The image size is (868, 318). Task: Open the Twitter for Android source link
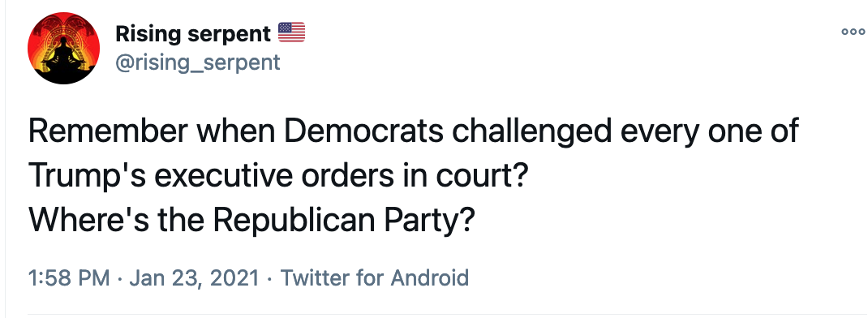(375, 277)
